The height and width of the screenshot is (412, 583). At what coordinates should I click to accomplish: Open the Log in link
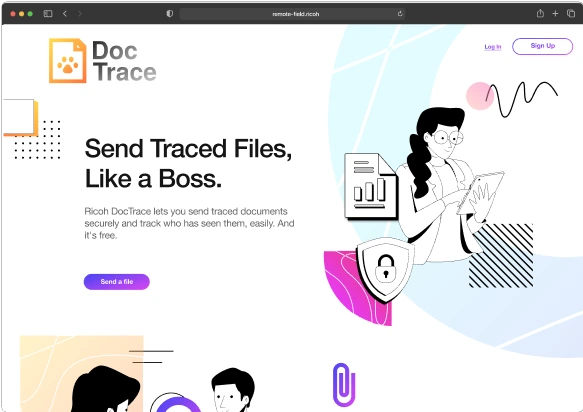(x=493, y=47)
